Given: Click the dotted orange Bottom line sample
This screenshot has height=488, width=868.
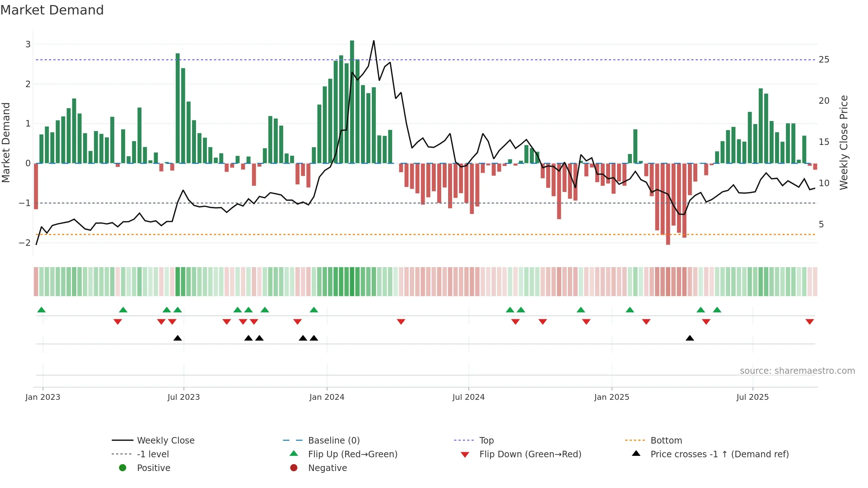Looking at the screenshot, I should pyautogui.click(x=635, y=440).
